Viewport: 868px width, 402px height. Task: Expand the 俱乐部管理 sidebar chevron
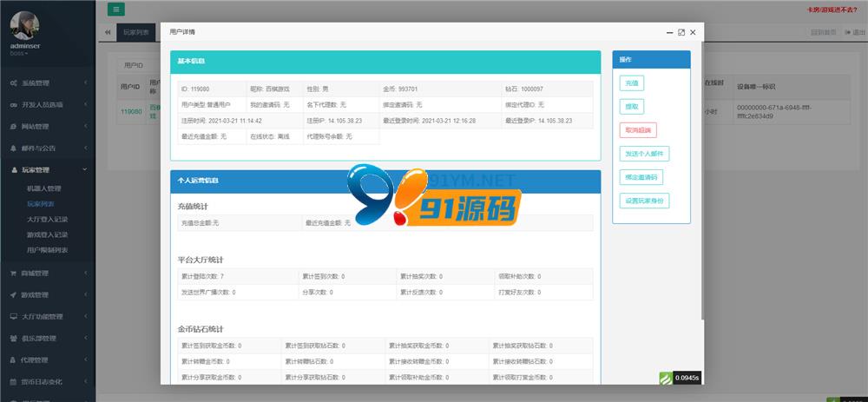click(85, 339)
